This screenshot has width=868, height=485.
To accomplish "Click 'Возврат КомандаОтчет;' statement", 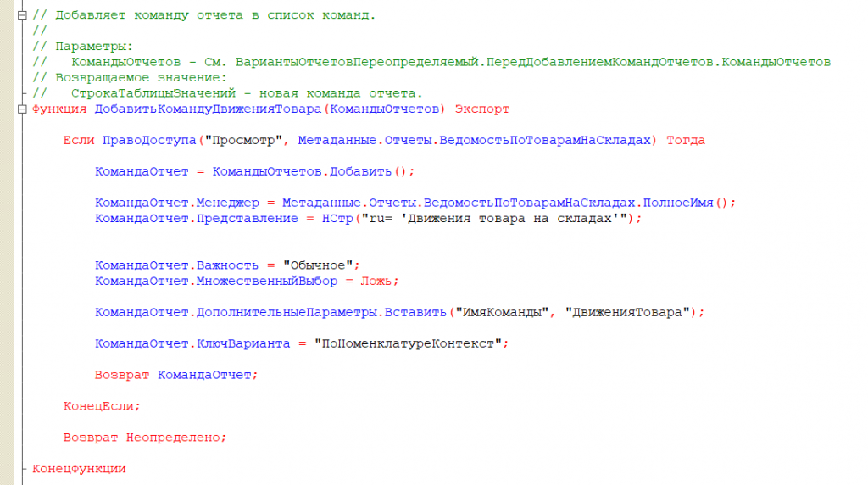I will (x=176, y=375).
